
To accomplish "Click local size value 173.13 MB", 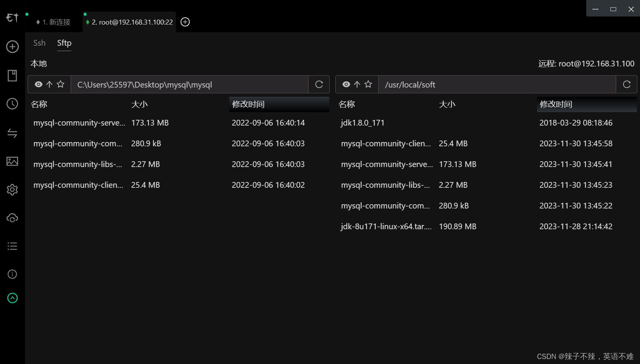I will pyautogui.click(x=150, y=123).
